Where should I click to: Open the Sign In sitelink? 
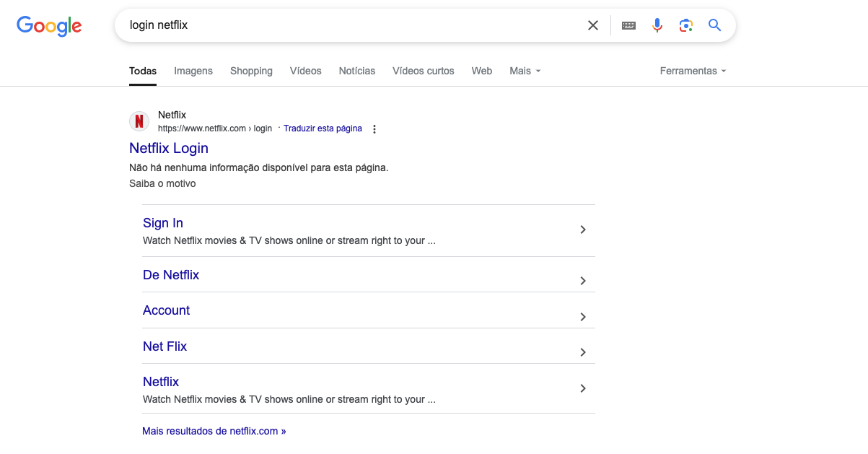(163, 223)
